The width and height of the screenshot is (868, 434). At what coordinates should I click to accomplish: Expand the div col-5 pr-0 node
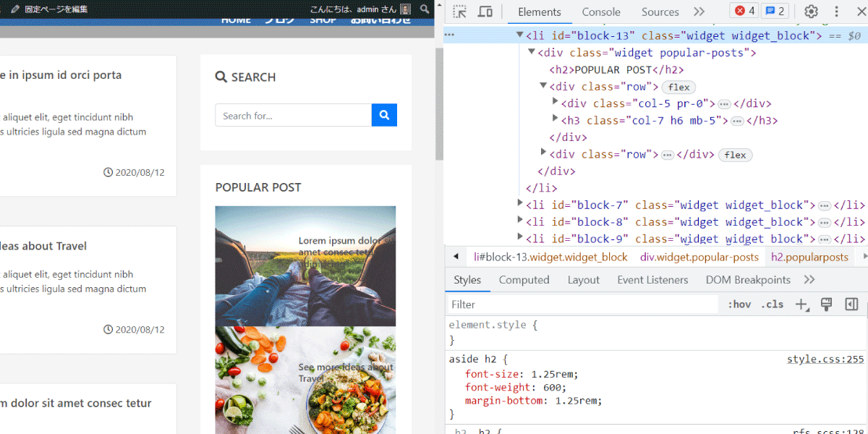(555, 102)
